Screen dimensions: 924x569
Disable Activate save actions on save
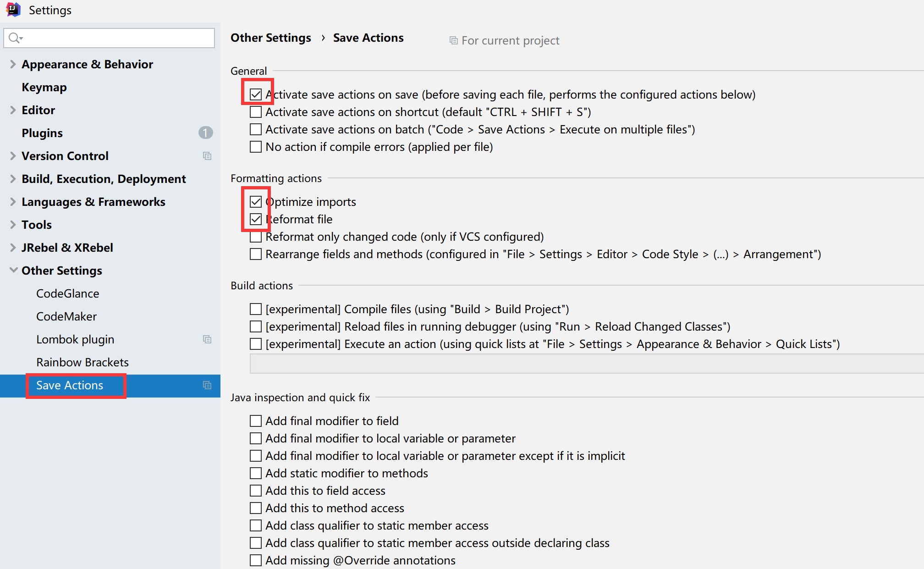[x=256, y=94]
